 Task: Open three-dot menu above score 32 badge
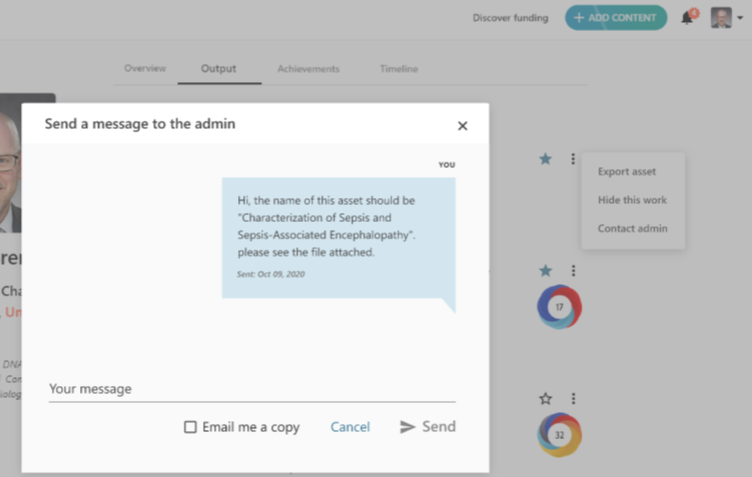tap(573, 399)
